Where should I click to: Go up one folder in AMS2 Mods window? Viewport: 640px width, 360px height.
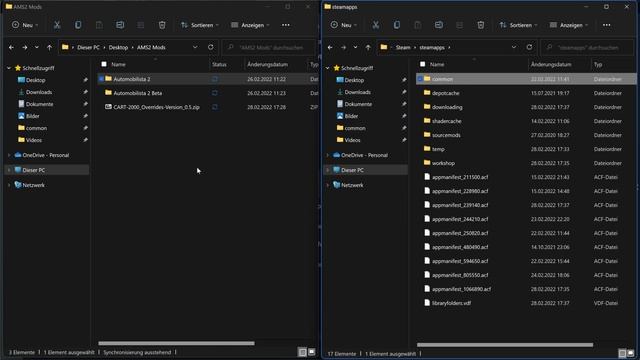[49, 47]
